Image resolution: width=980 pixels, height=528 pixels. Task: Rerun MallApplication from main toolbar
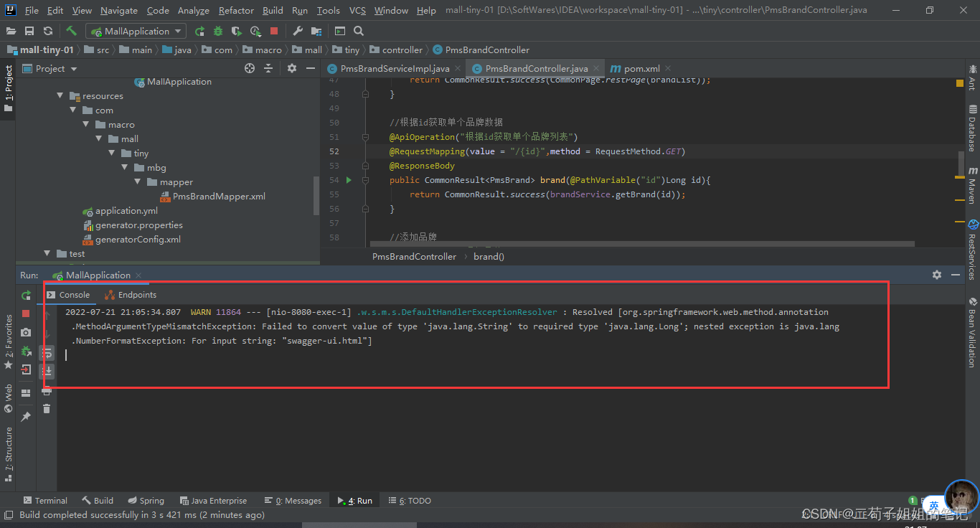199,31
